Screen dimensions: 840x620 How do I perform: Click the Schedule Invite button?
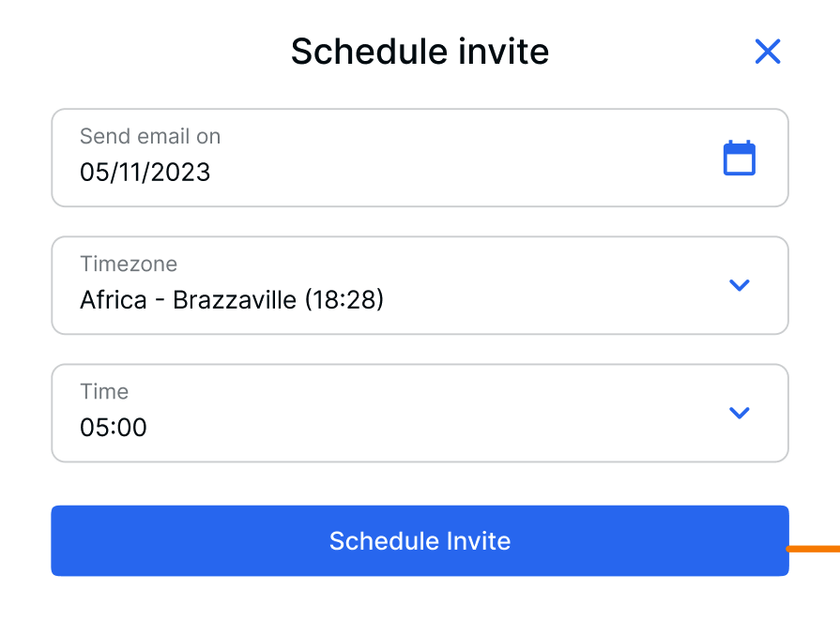[420, 540]
